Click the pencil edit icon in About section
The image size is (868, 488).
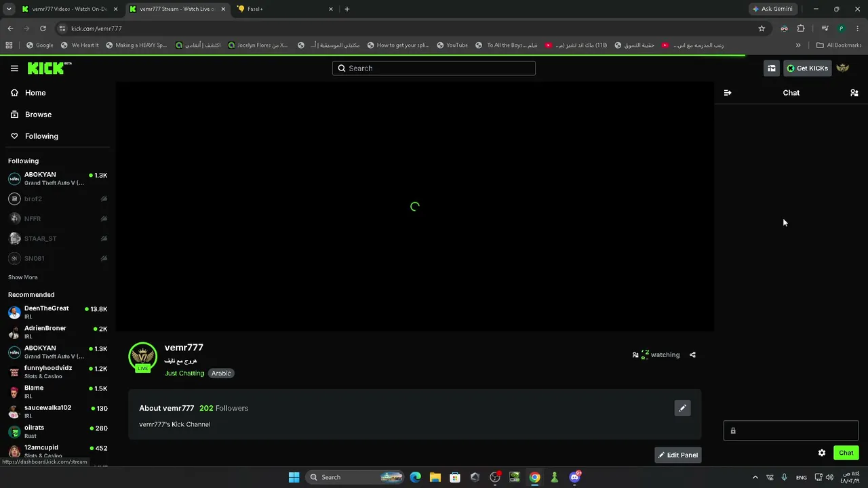(x=682, y=408)
